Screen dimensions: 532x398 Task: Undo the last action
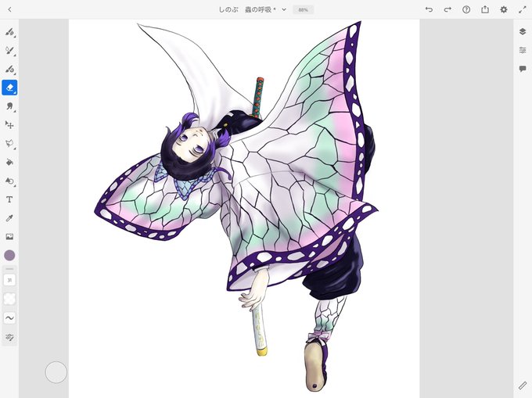pos(429,9)
